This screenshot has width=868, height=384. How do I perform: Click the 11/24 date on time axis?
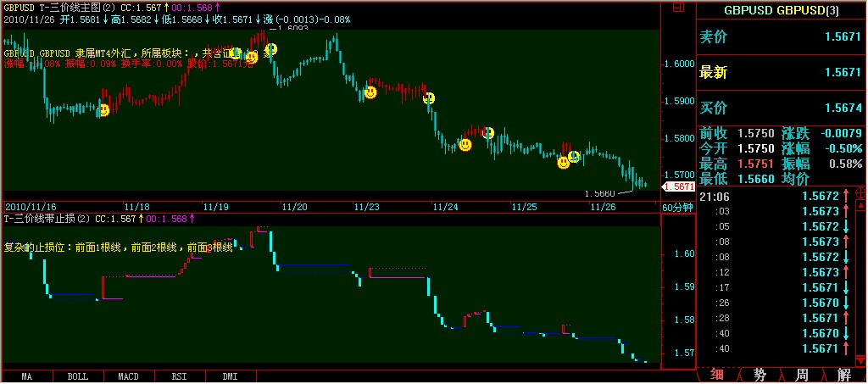(445, 207)
